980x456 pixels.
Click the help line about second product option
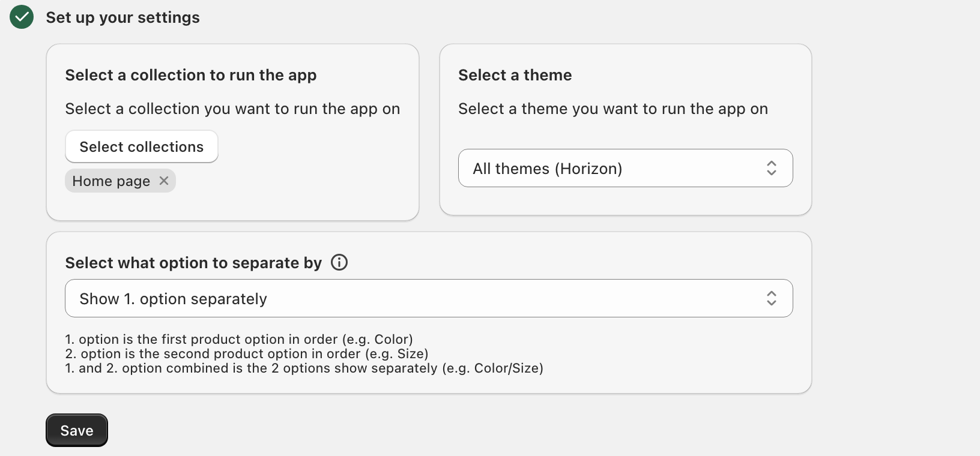[247, 353]
